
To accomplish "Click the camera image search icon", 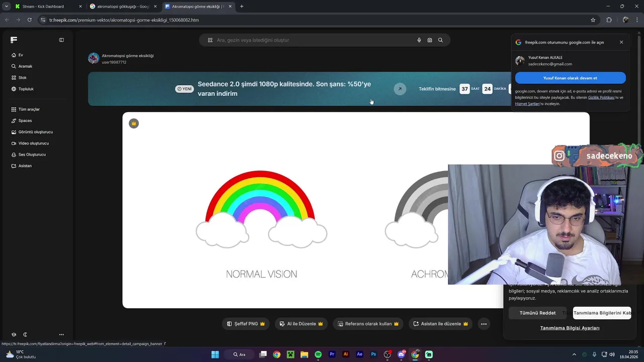I will pos(430,40).
